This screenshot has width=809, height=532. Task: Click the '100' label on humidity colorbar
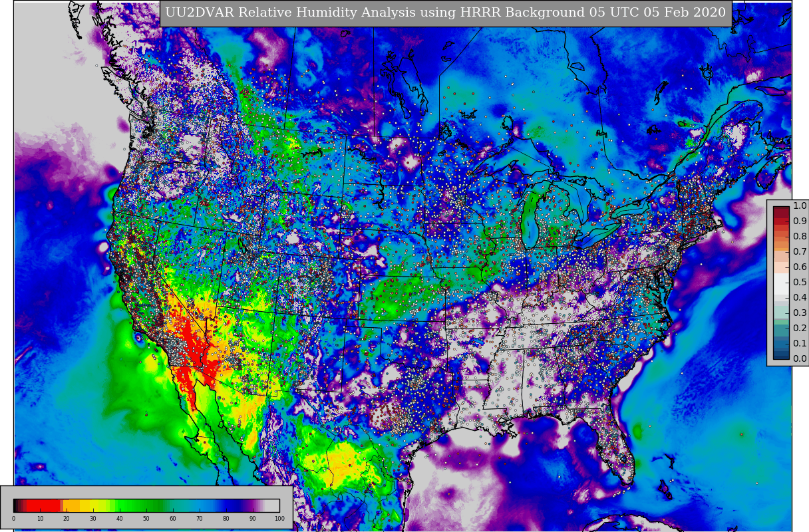click(279, 519)
